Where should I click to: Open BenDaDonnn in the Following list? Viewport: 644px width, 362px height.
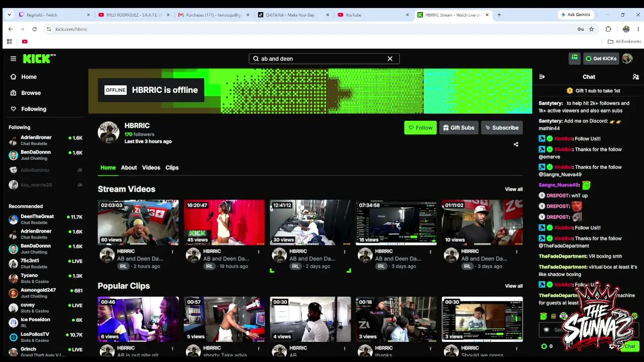(45, 155)
